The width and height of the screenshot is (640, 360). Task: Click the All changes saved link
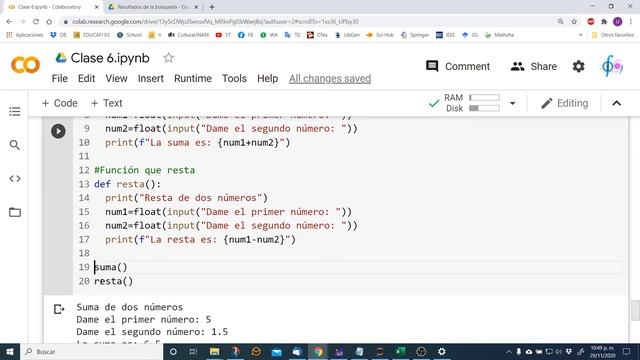[x=330, y=78]
